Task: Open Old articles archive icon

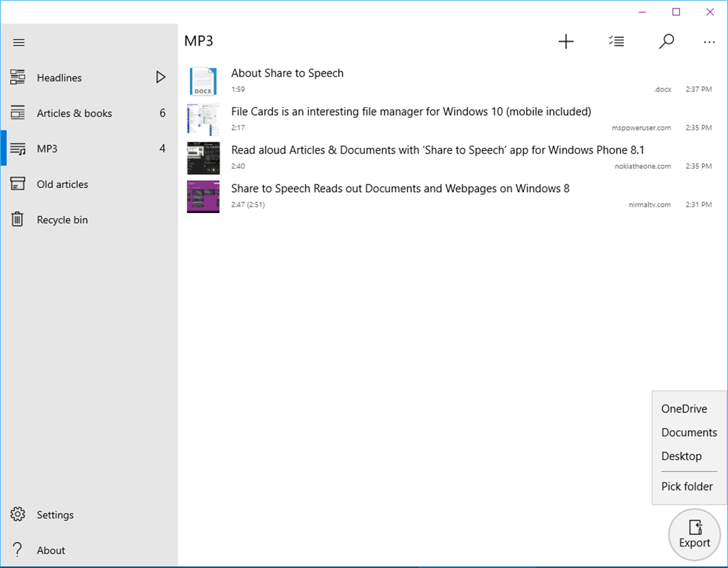Action: 18,184
